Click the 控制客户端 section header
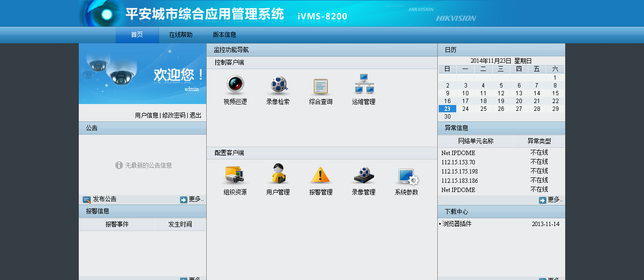The height and width of the screenshot is (280, 644). coord(322,63)
